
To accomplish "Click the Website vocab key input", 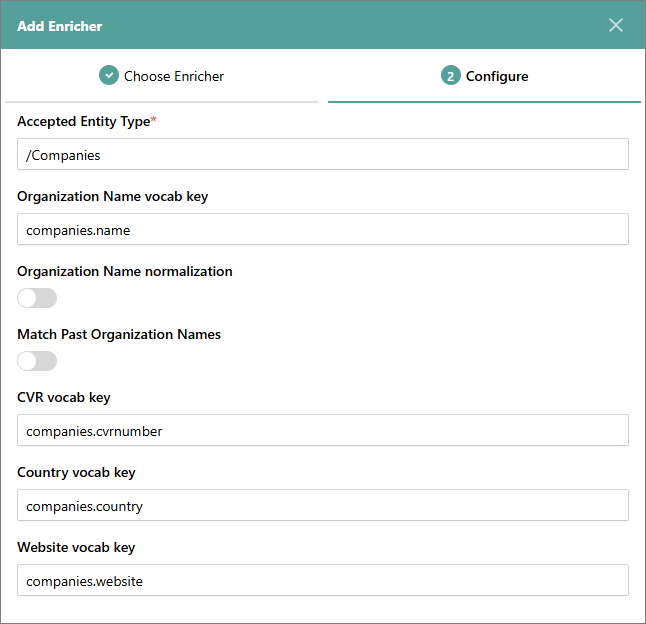I will [x=322, y=580].
